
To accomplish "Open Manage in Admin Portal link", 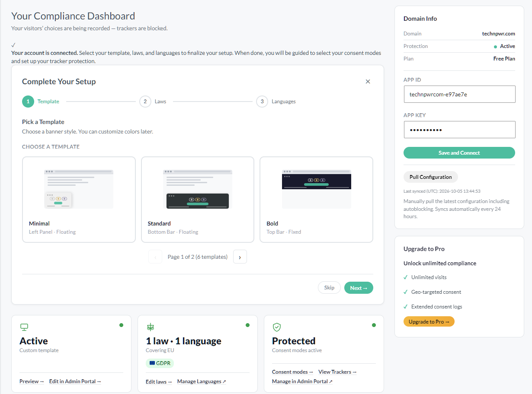I will (x=302, y=381).
